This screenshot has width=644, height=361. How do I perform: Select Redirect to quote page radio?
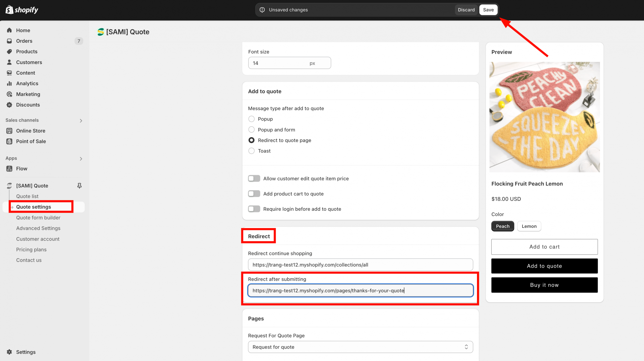click(251, 140)
